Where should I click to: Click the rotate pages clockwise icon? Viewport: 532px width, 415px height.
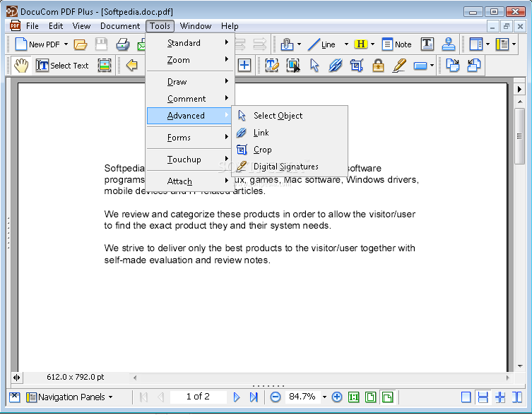pyautogui.click(x=453, y=65)
